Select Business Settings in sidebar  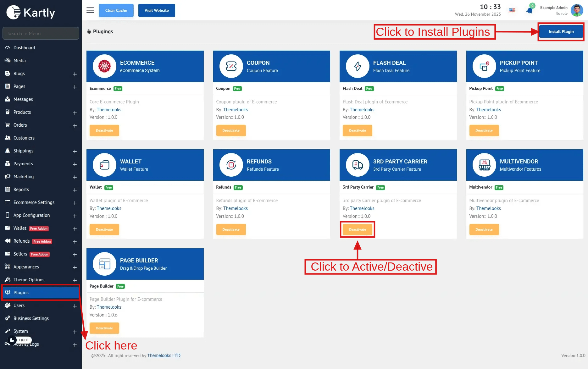coord(31,318)
